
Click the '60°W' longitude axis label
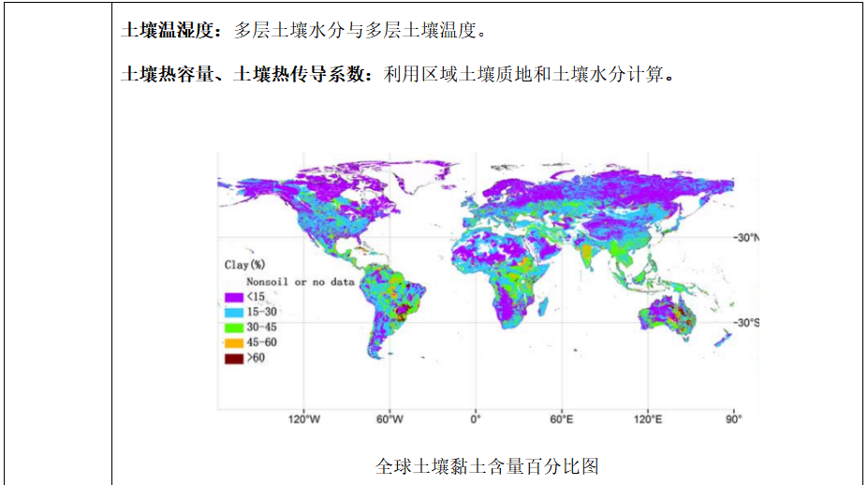[x=390, y=419]
